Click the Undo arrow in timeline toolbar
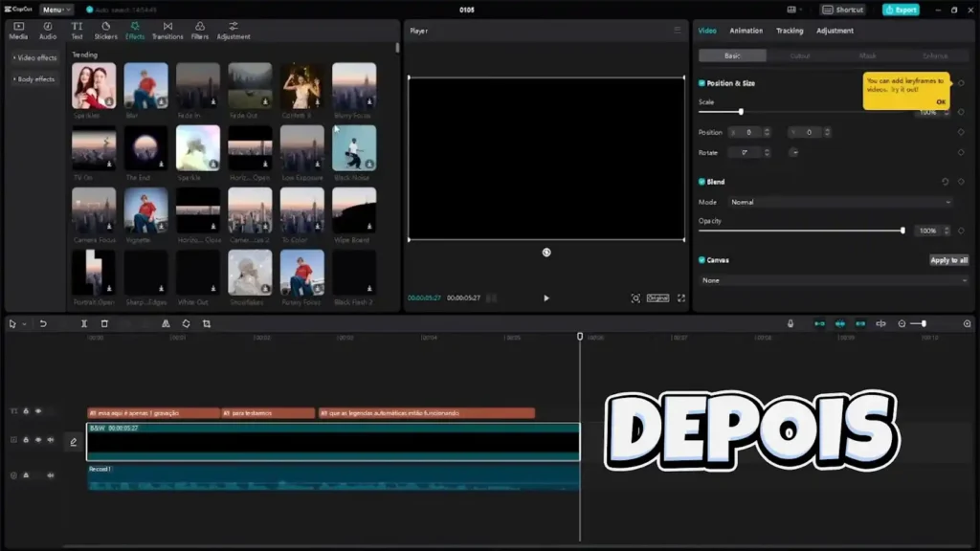The image size is (980, 551). [43, 324]
